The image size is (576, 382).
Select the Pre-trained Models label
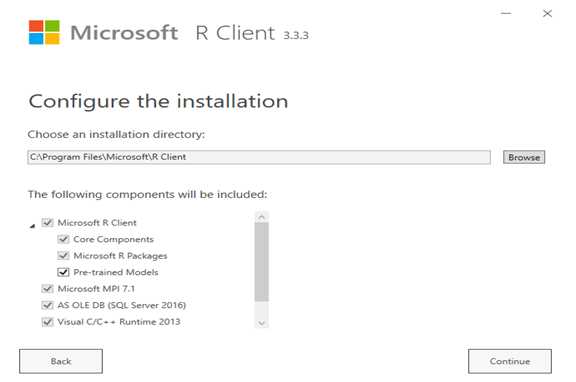click(x=116, y=272)
